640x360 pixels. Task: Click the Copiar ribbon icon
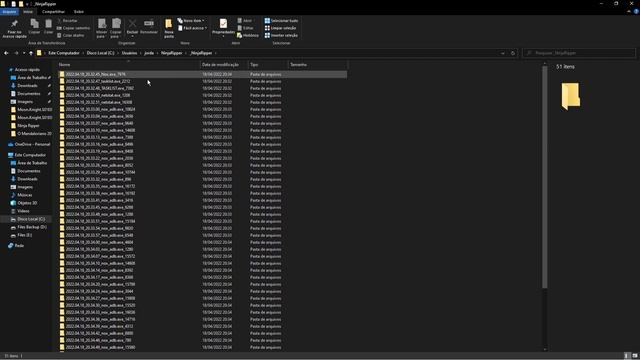click(34, 27)
